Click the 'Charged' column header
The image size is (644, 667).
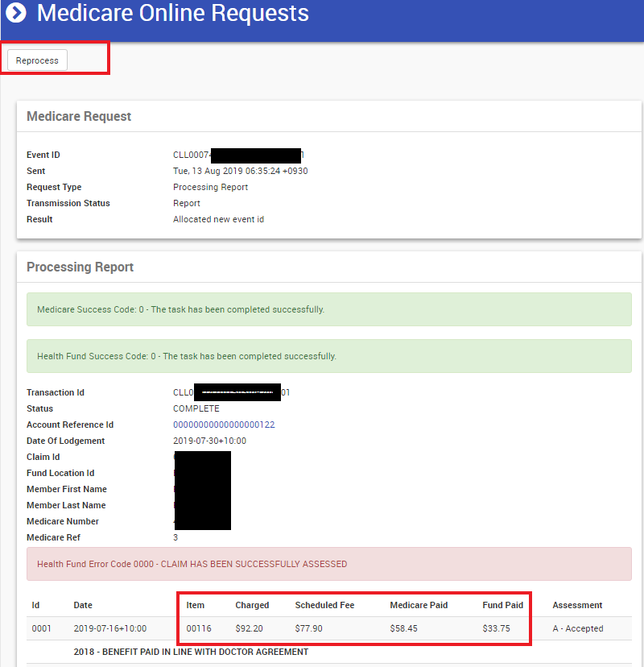(252, 605)
